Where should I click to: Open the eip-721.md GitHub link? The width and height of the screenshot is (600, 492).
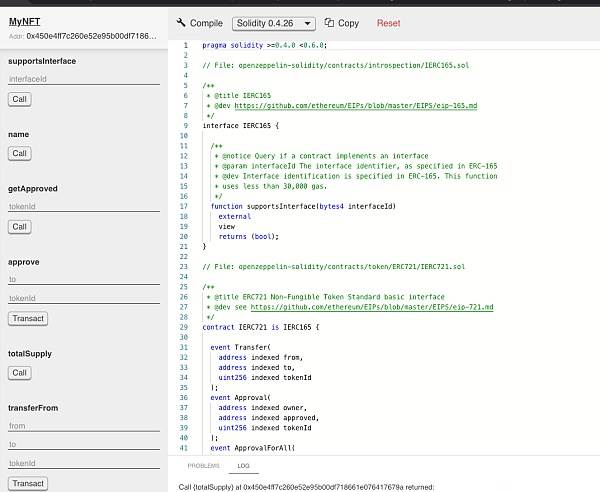372,307
